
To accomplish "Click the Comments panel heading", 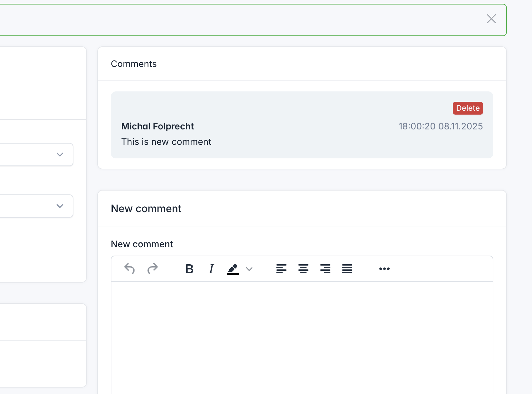I will (x=134, y=64).
